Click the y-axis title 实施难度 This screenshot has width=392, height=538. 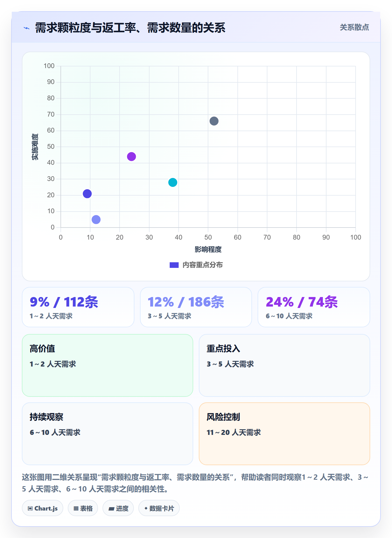click(x=35, y=147)
